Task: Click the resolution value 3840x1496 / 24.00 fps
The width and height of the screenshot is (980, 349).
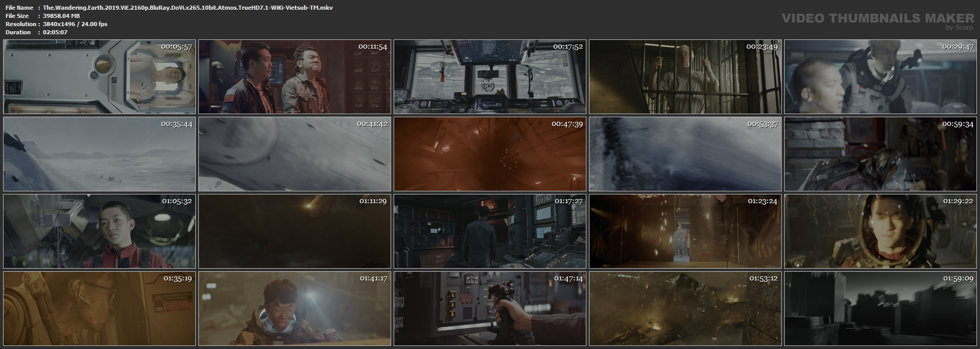Action: coord(75,24)
